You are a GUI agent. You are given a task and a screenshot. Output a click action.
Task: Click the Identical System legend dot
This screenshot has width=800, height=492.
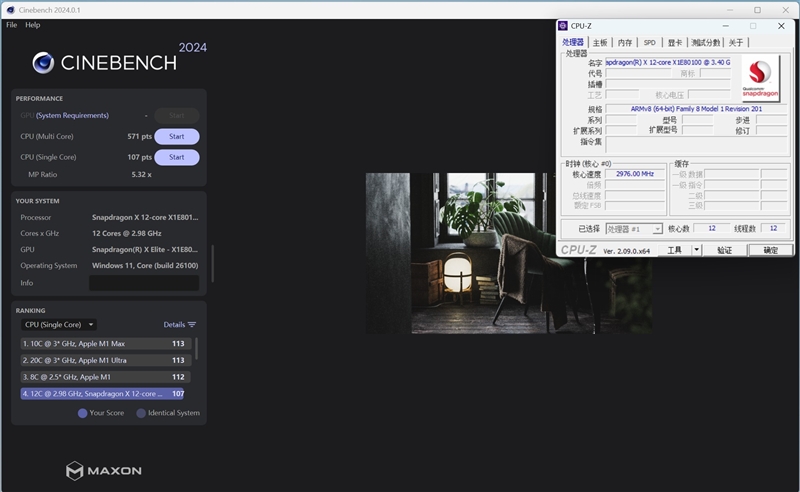(x=141, y=413)
